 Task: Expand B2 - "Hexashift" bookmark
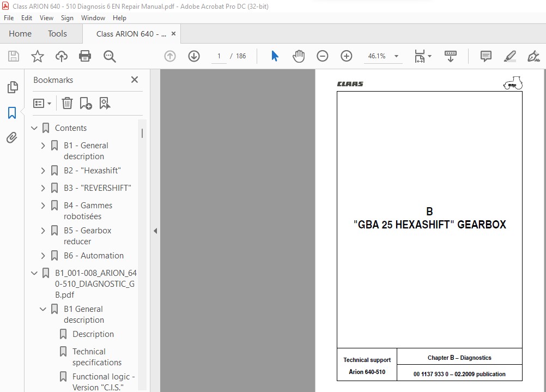(43, 171)
